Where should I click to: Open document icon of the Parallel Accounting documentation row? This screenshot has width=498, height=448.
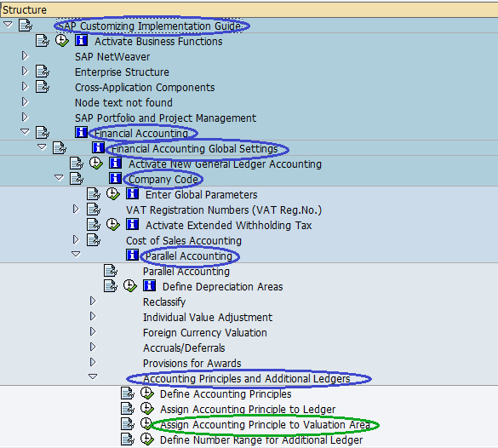pyautogui.click(x=111, y=271)
